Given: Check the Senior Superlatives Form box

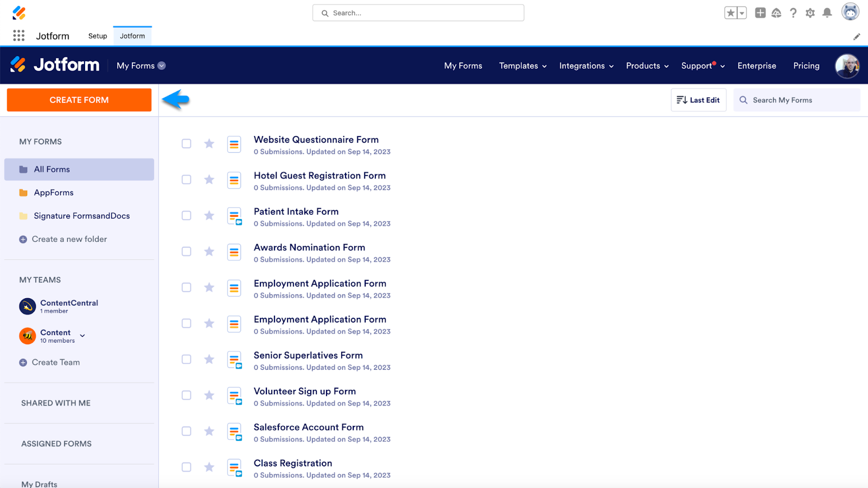Looking at the screenshot, I should coord(186,359).
